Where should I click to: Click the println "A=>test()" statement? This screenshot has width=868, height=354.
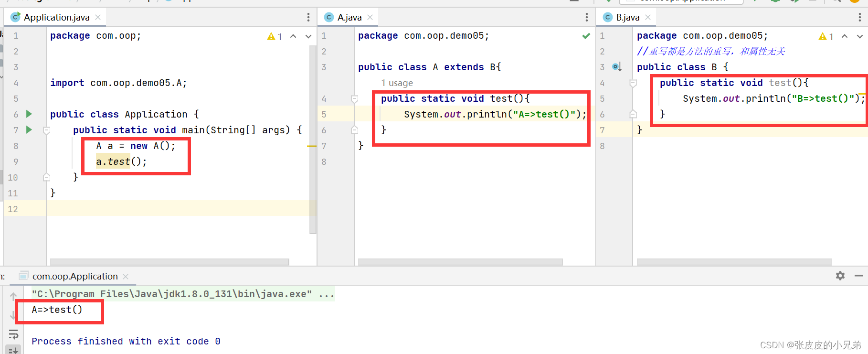point(495,115)
